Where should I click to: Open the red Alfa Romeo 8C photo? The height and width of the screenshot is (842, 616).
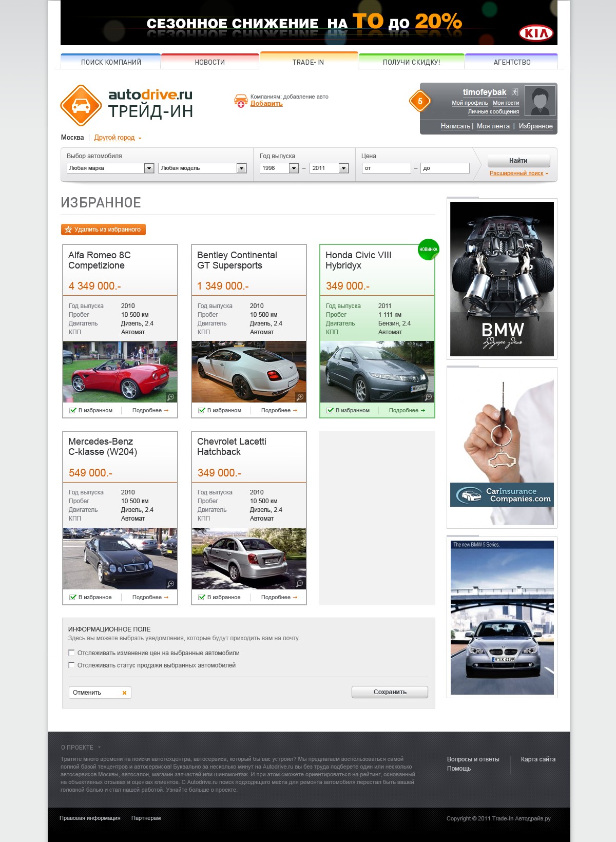coord(120,372)
